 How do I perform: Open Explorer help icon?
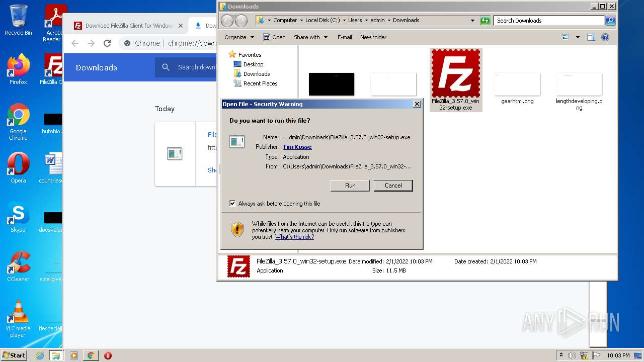click(605, 37)
